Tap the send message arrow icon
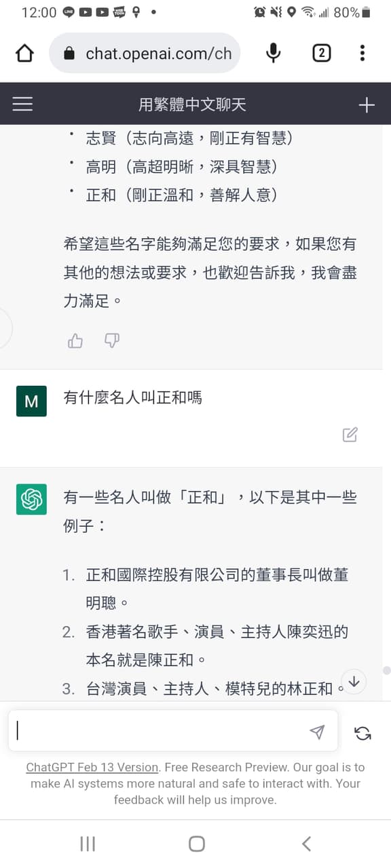 317,732
